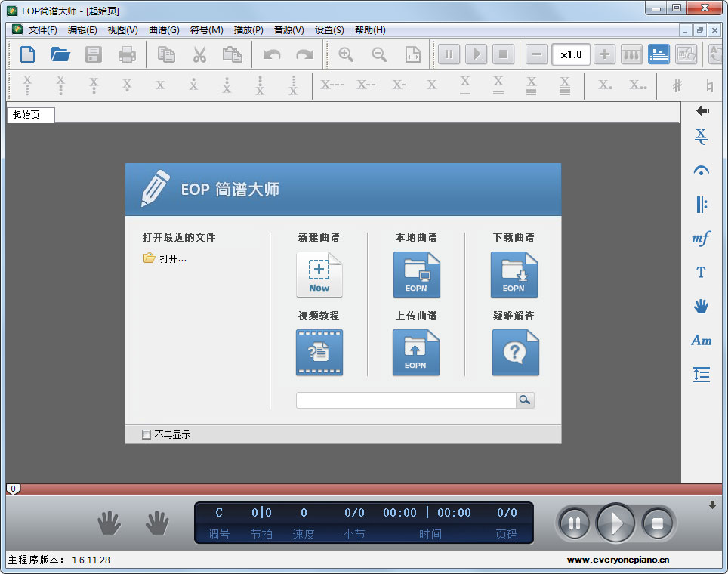Collapse the bottom playback panel with down arrow

[x=712, y=505]
